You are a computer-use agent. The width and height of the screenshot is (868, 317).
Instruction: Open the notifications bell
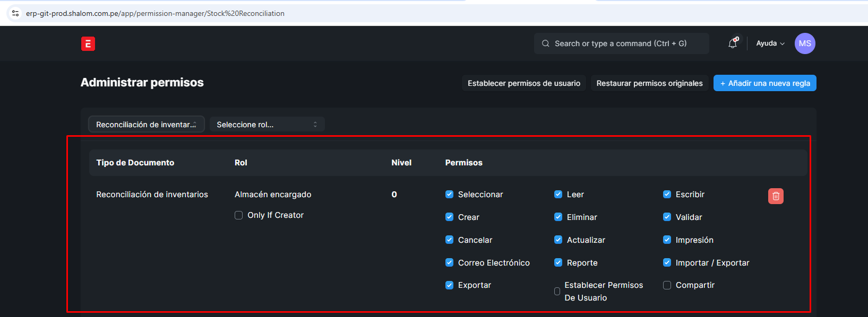[x=733, y=43]
